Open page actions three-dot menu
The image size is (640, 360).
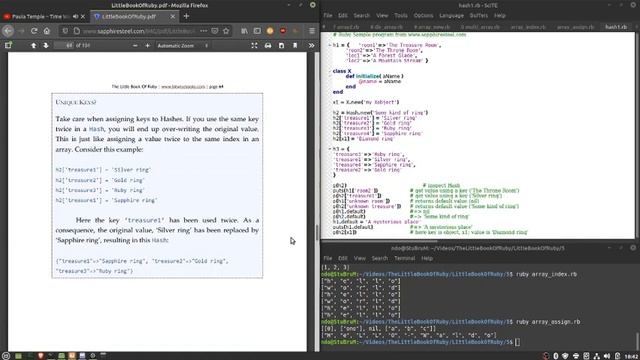203,31
